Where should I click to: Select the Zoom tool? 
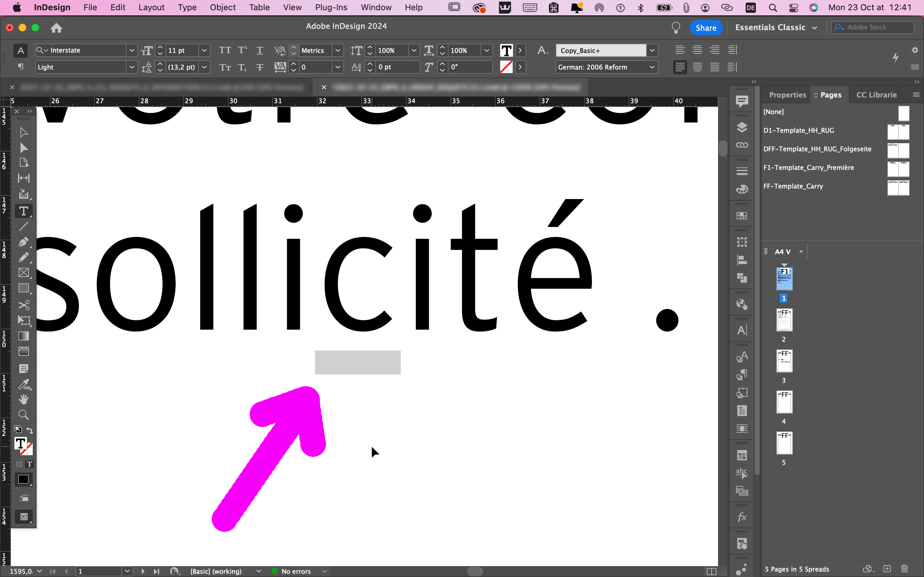pyautogui.click(x=24, y=415)
